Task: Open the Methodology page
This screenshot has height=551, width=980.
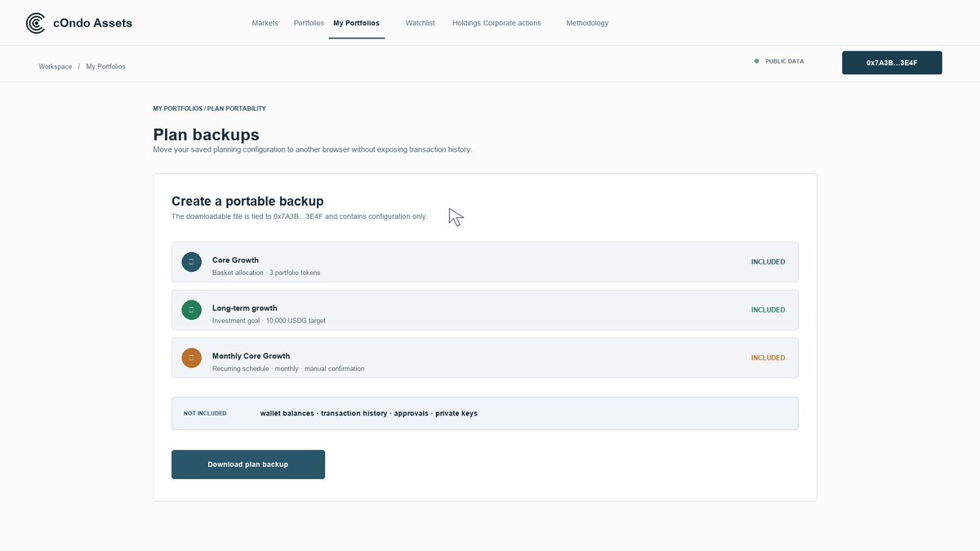Action: pyautogui.click(x=587, y=23)
